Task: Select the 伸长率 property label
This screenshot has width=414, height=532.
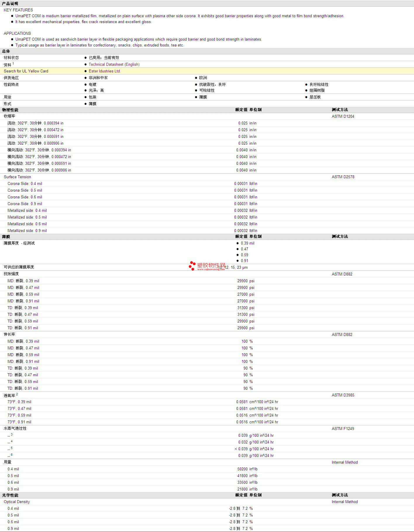Action: [9, 334]
